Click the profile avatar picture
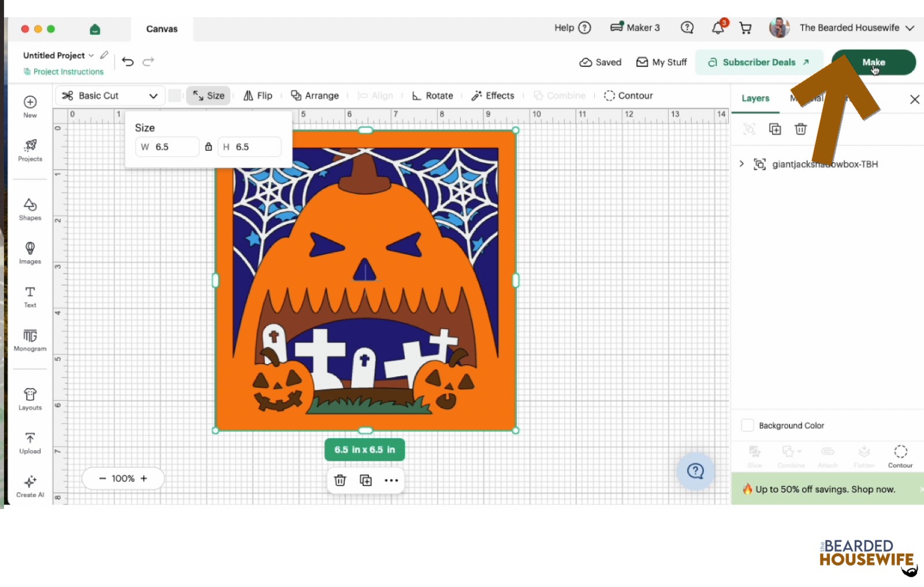This screenshot has width=924, height=587. 779,28
